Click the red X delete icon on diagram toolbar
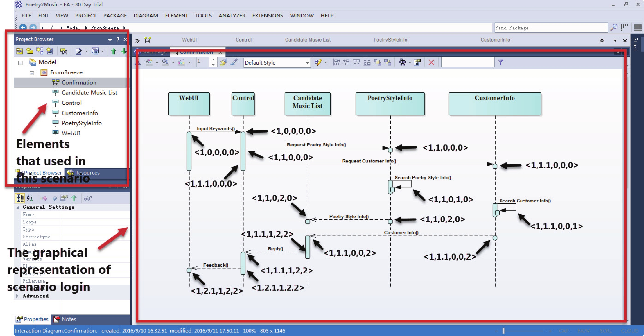This screenshot has width=644, height=336. tap(432, 62)
